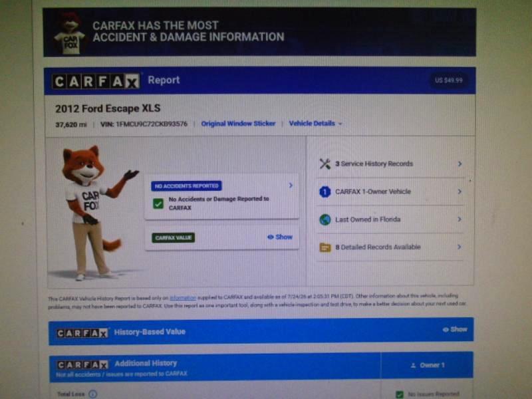Select the Owner 1 column header
This screenshot has width=532, height=399.
[427, 365]
